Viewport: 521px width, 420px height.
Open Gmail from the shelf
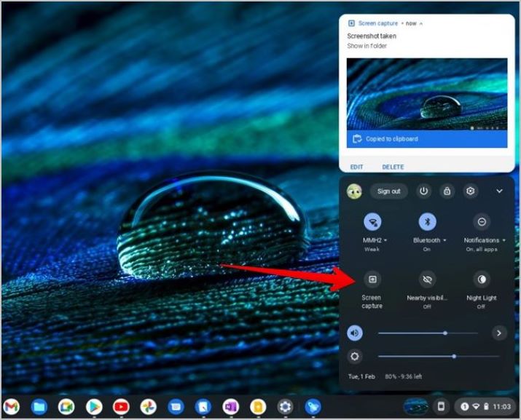click(x=12, y=407)
